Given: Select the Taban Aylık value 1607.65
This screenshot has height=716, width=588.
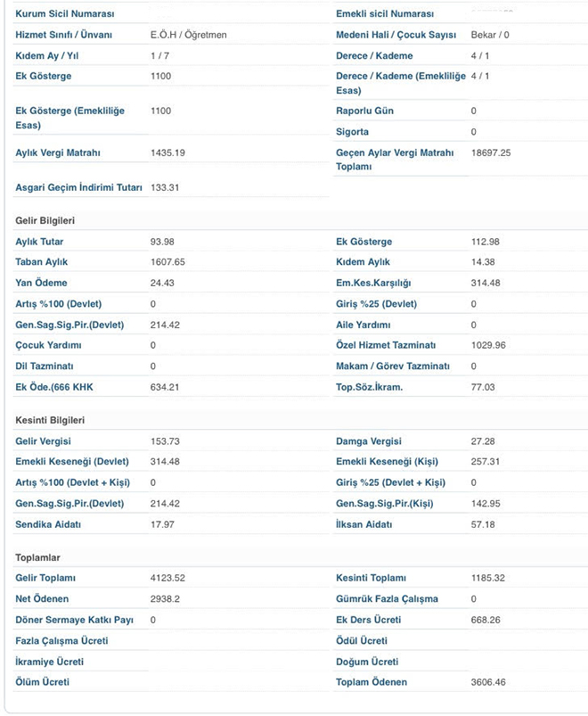Looking at the screenshot, I should click(x=167, y=261).
